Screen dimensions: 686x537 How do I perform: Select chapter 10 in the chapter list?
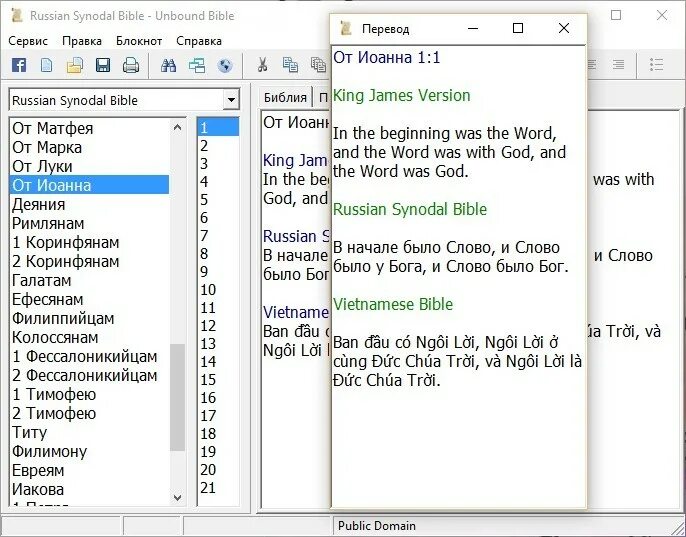tap(218, 289)
